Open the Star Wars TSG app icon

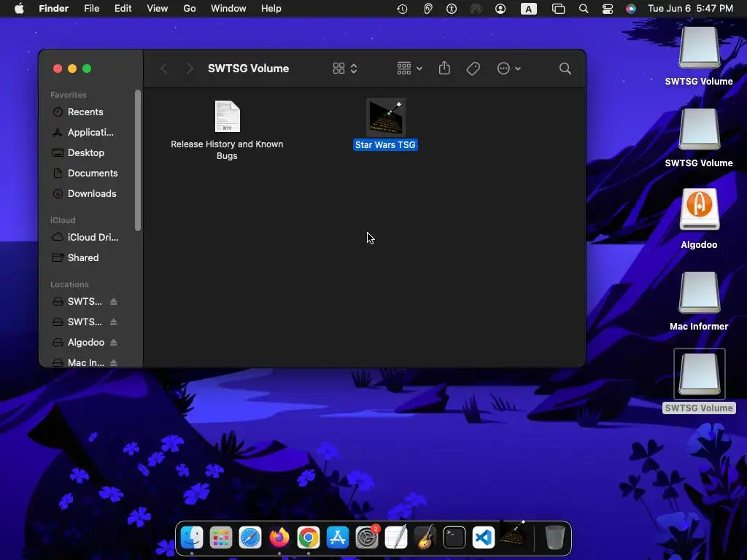click(x=386, y=117)
